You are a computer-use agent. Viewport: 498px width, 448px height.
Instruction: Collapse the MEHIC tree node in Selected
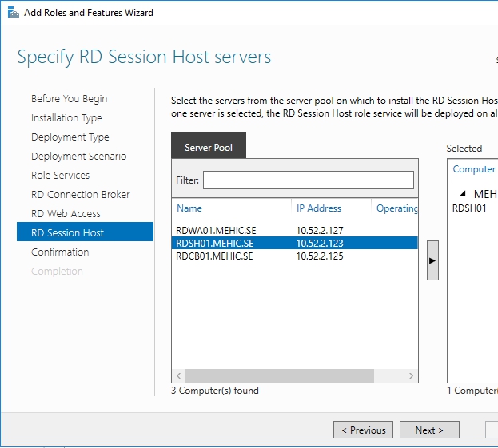464,194
